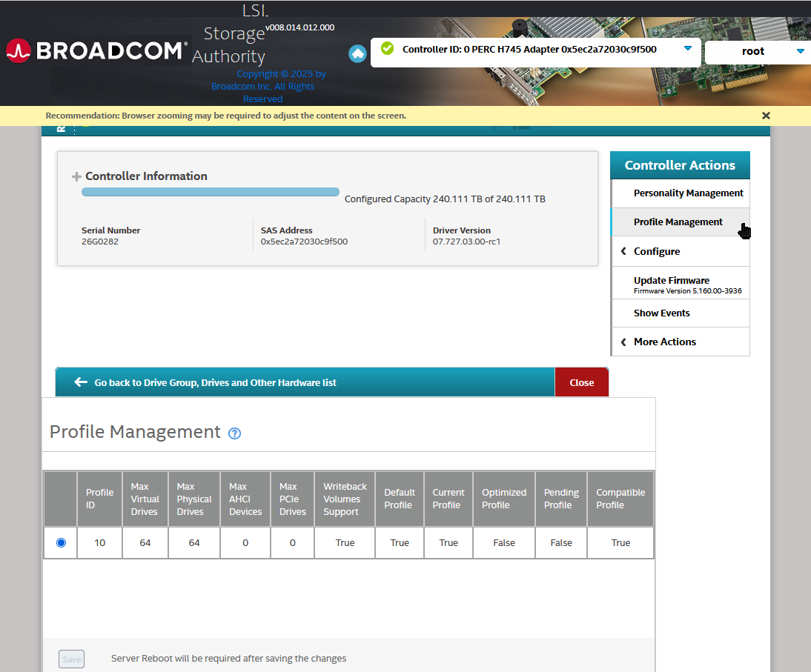The image size is (811, 672).
Task: Click Writeback Volumes Support value True
Action: [x=345, y=543]
